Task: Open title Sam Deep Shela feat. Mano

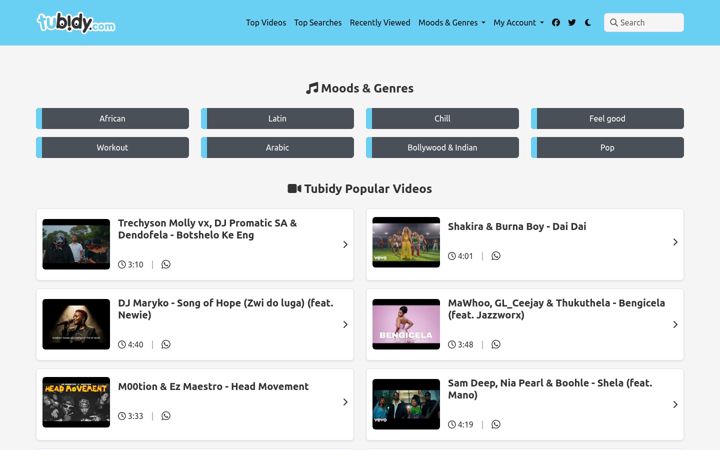Action: click(550, 388)
